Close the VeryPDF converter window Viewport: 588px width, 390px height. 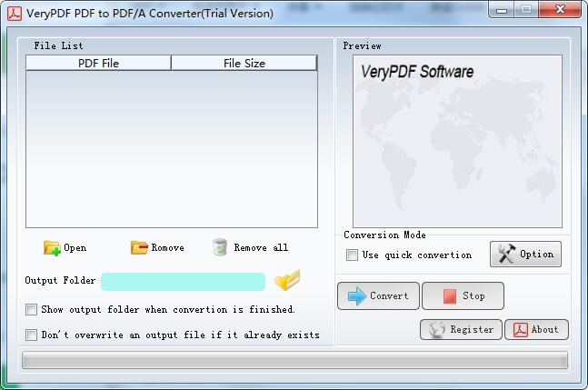tap(560, 9)
